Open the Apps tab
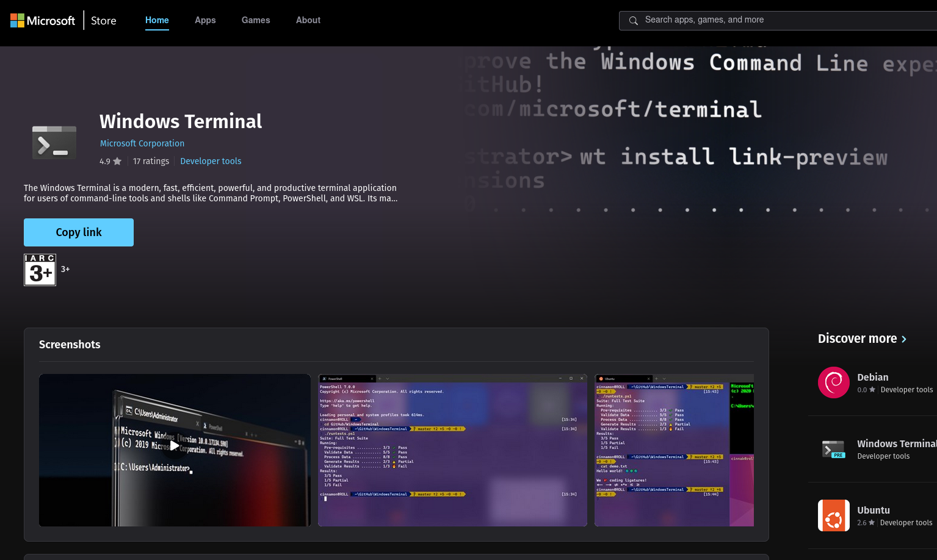Viewport: 937px width, 560px height. [205, 20]
